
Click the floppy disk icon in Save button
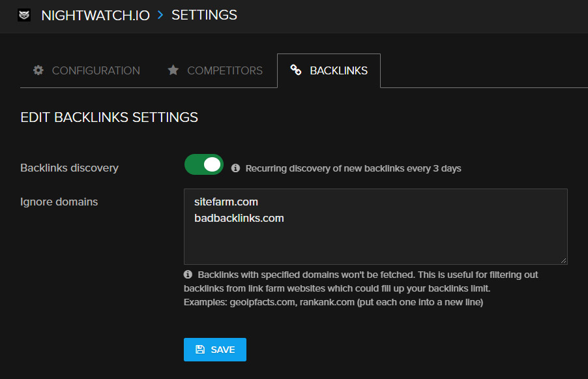click(200, 350)
